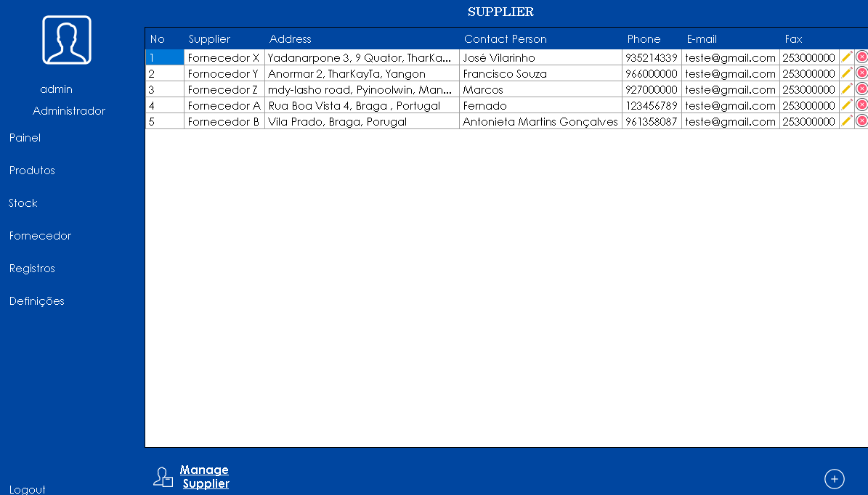
Task: Select row number 1 cell
Action: 165,57
